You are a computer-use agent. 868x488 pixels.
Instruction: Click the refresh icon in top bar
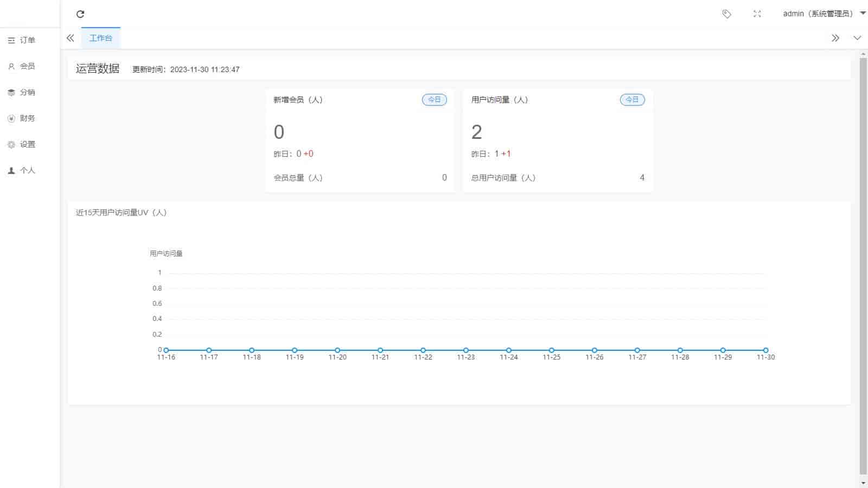coord(80,14)
